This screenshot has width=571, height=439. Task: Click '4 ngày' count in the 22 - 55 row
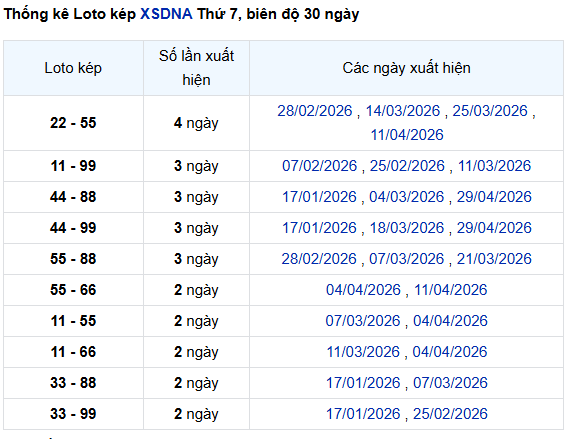click(x=196, y=123)
